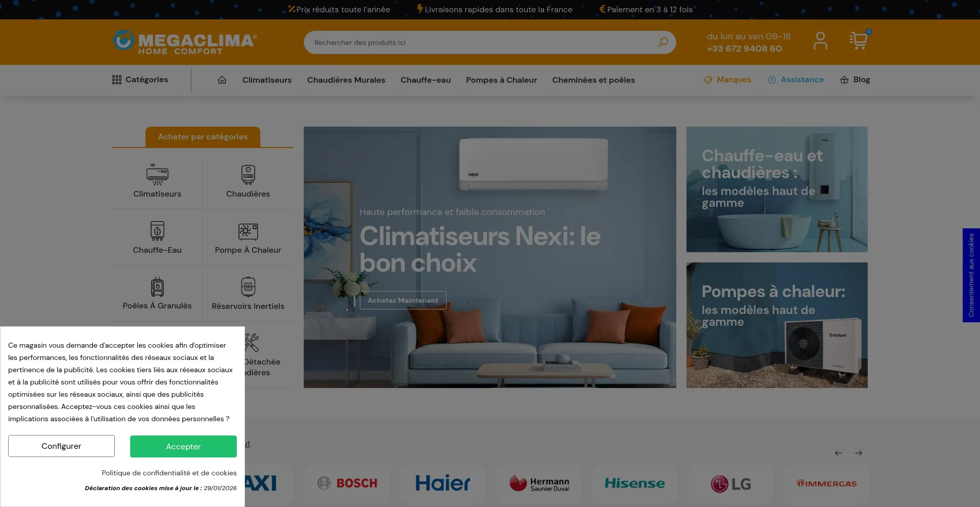Open the Immergas brand logo
This screenshot has width=980, height=507.
[827, 483]
